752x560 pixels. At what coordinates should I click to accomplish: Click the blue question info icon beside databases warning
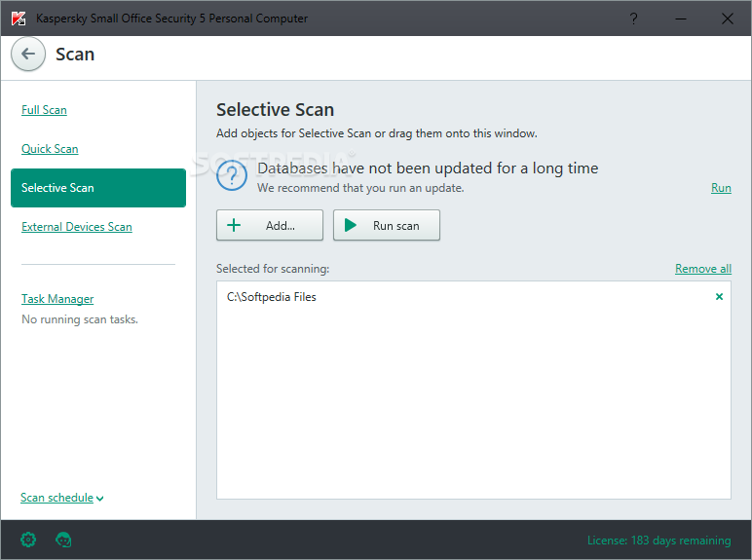232,175
